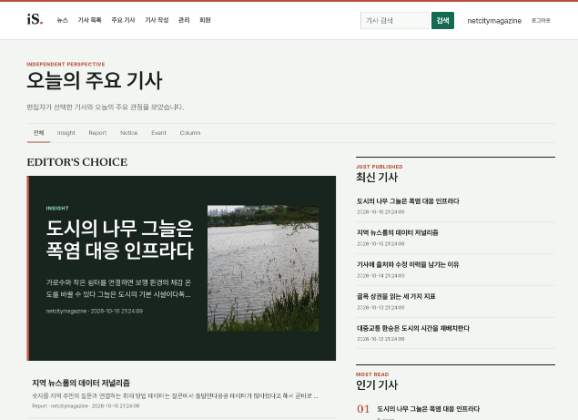
Task: Open the netcitymagazine account link
Action: 494,21
